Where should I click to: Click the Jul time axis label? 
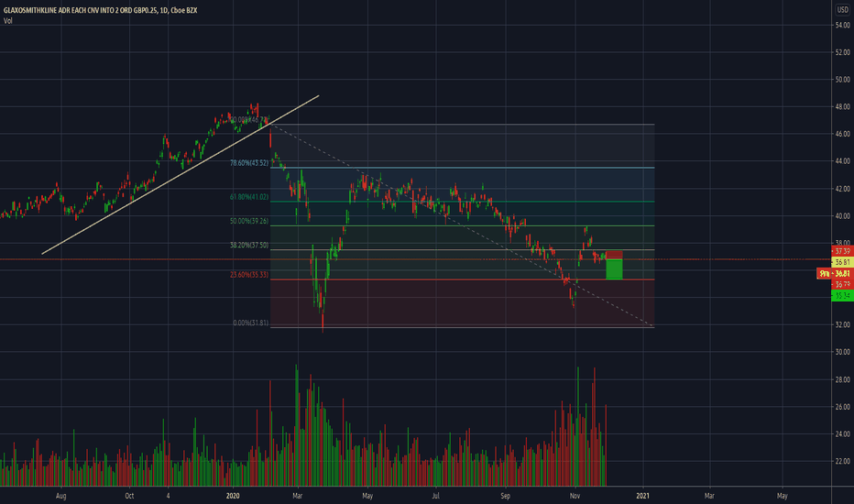(436, 496)
